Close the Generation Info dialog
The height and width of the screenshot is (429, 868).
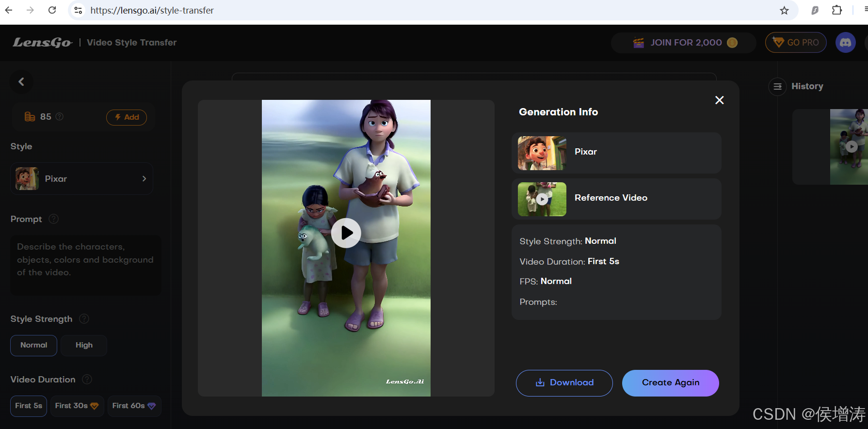720,100
